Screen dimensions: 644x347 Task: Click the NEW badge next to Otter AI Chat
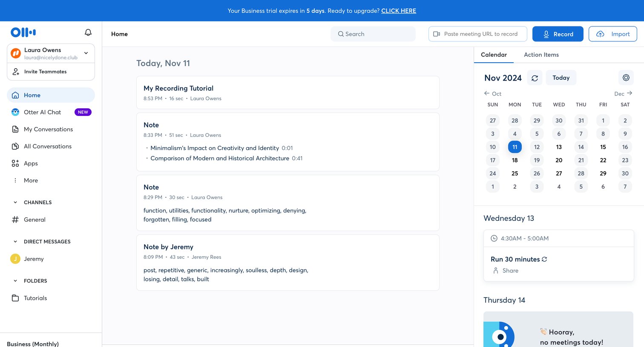point(83,112)
